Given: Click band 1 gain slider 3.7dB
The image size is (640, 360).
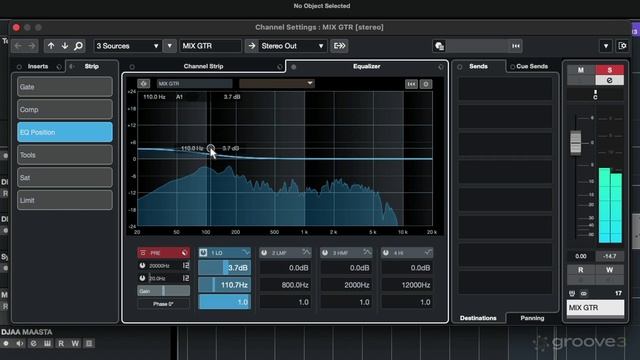Looking at the screenshot, I should pyautogui.click(x=224, y=268).
